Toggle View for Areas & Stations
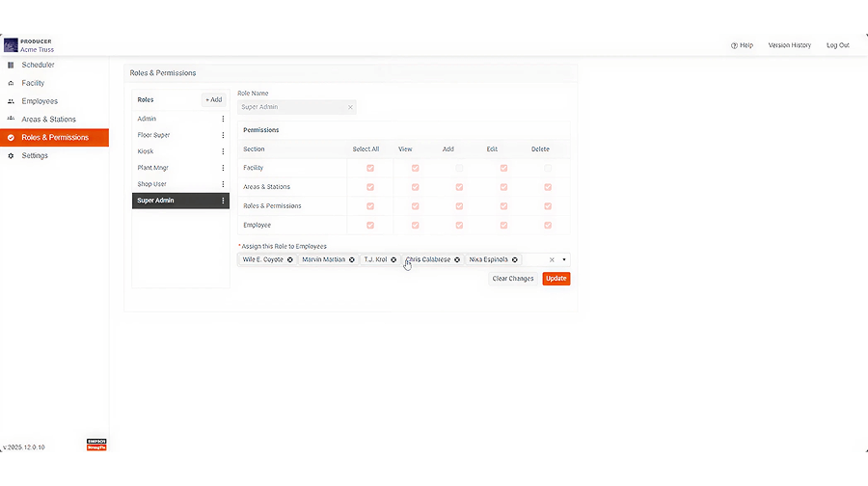Viewport: 868px width, 486px height. click(x=415, y=187)
